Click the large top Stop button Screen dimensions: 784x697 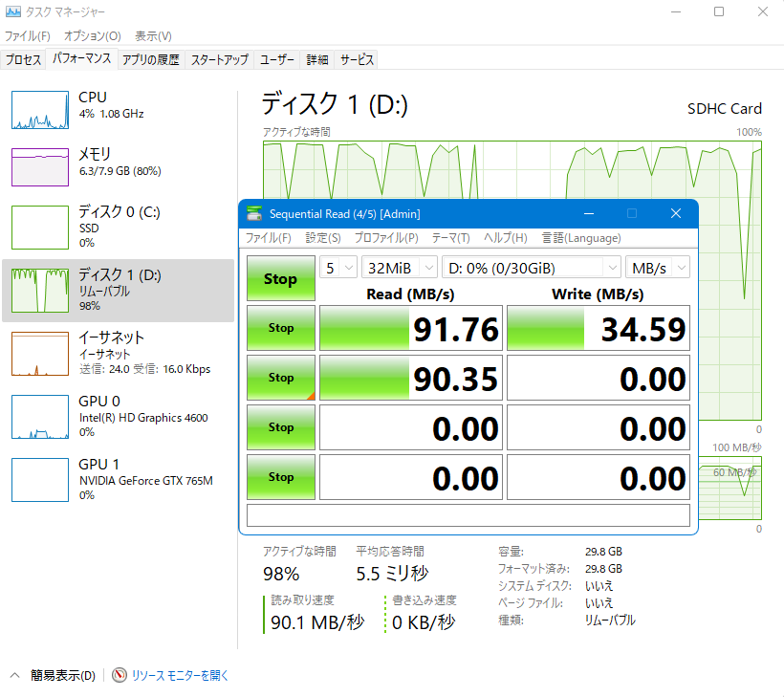pyautogui.click(x=281, y=278)
